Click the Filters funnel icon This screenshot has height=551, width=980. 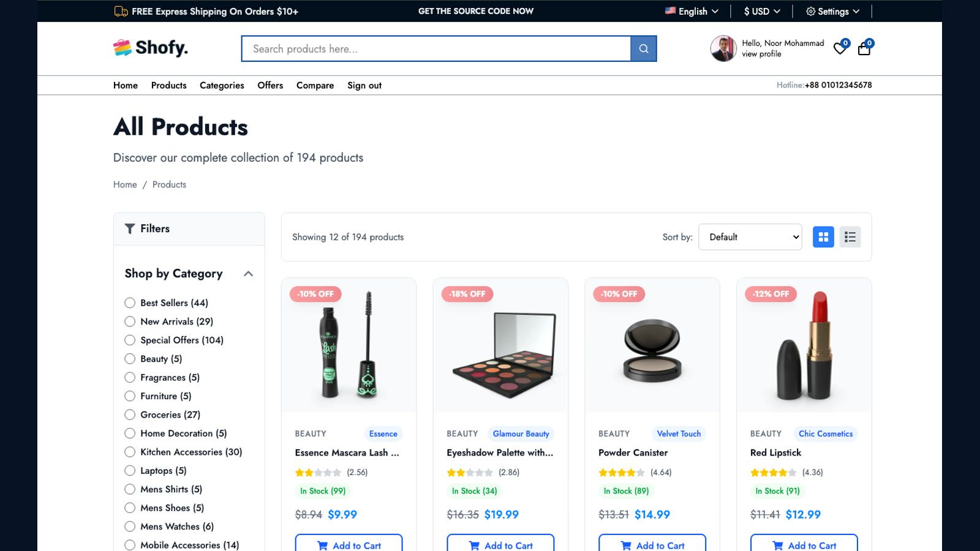pos(130,228)
